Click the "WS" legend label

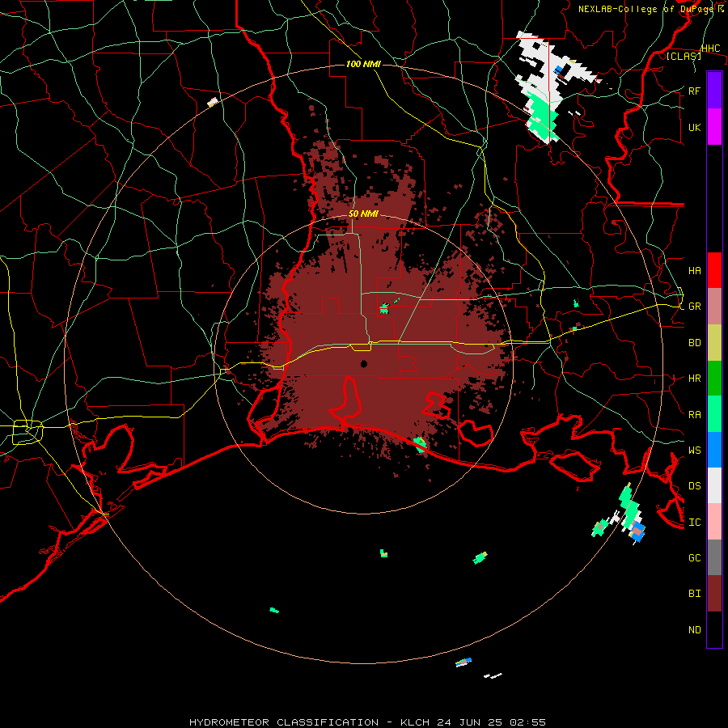(x=694, y=450)
